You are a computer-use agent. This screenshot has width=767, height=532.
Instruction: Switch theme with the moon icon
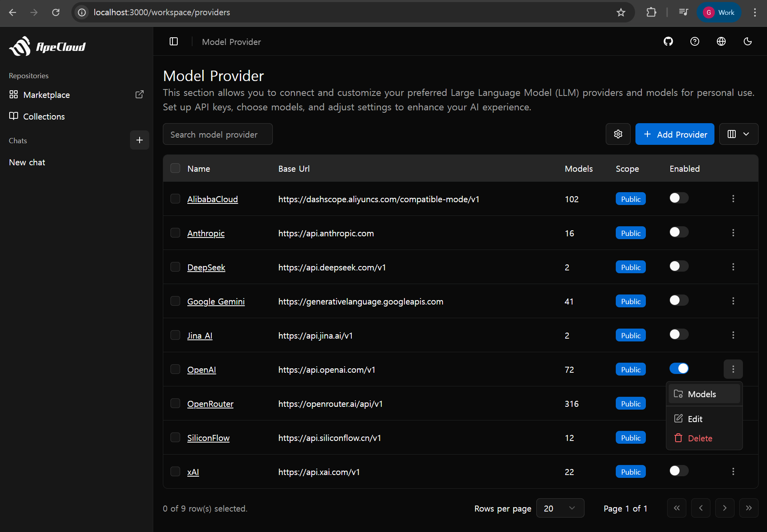click(x=748, y=41)
